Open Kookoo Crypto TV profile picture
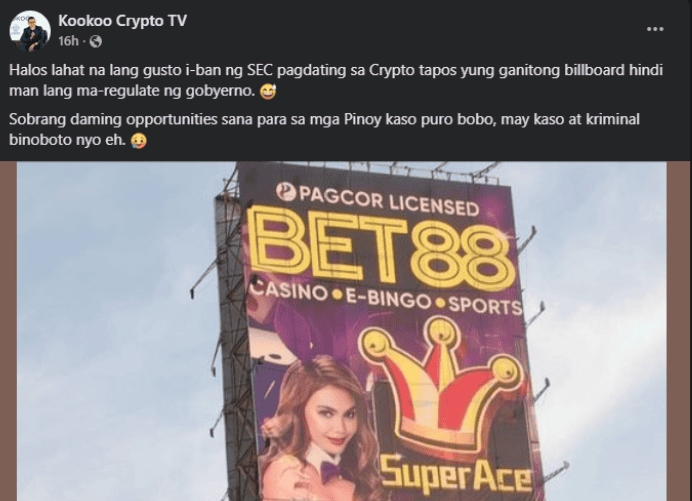This screenshot has height=501, width=692. coord(30,31)
